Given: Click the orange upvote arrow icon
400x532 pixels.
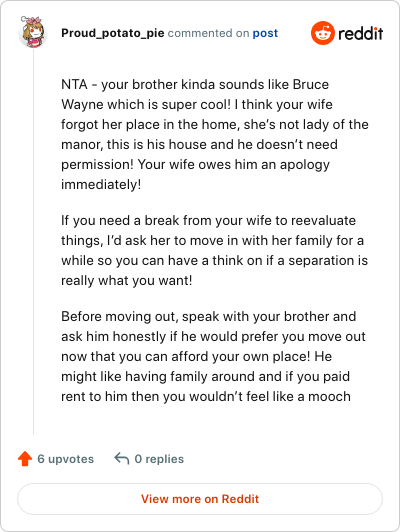Looking at the screenshot, I should [x=25, y=459].
